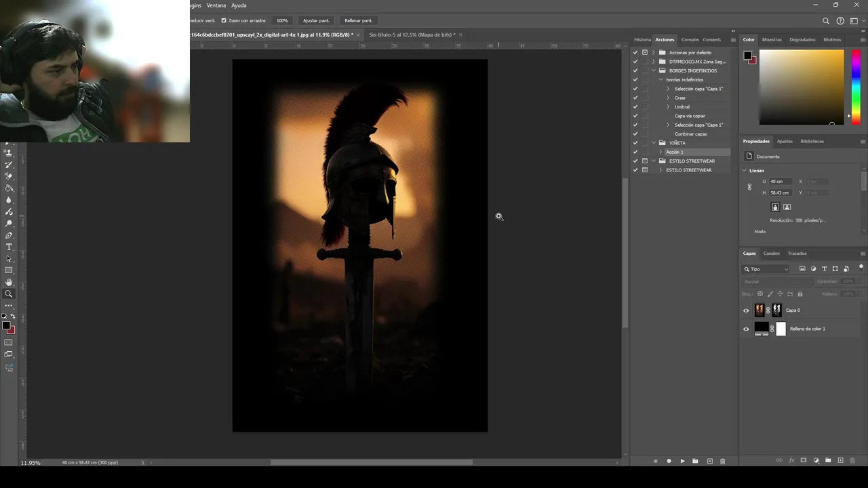The height and width of the screenshot is (488, 868).
Task: Open the Ventana menu
Action: (x=216, y=5)
